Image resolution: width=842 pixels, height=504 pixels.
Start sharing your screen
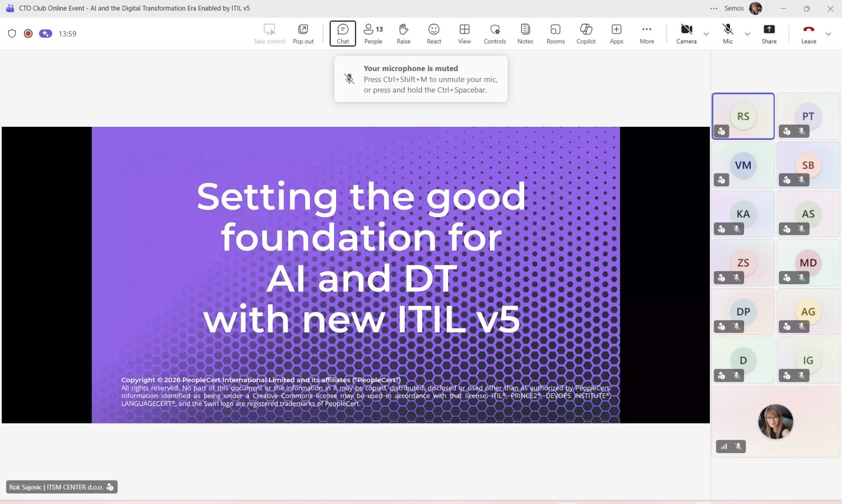[x=769, y=33]
